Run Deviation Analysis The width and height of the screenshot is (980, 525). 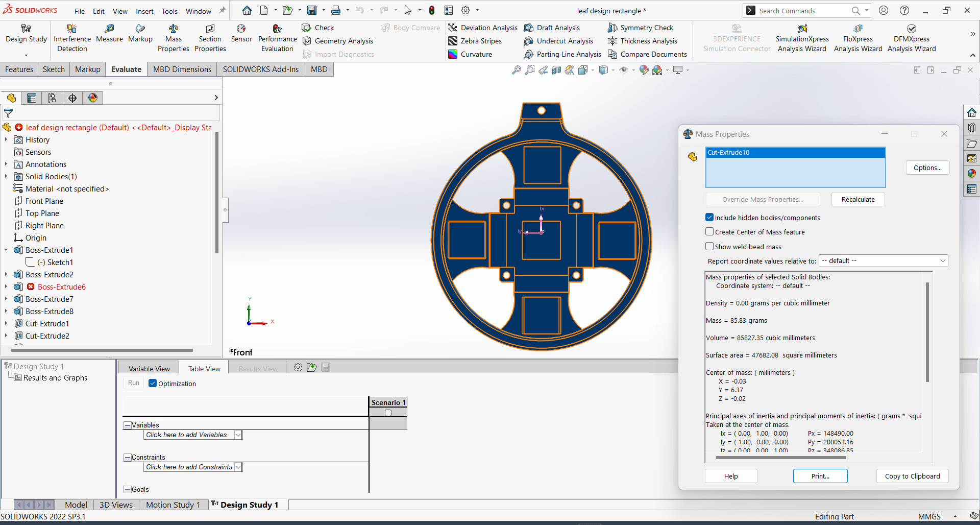pyautogui.click(x=482, y=27)
